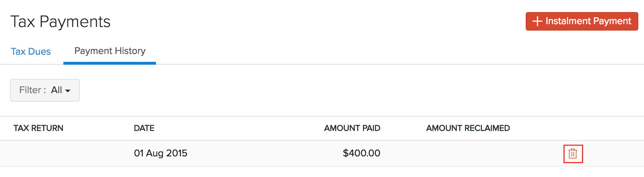This screenshot has height=177, width=644.
Task: Click the blue underline beneath Payment History
Action: pyautogui.click(x=110, y=63)
